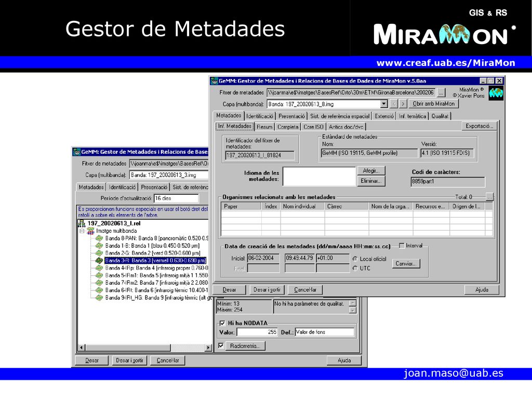
Task: Select the UTC radio option
Action: [355, 268]
